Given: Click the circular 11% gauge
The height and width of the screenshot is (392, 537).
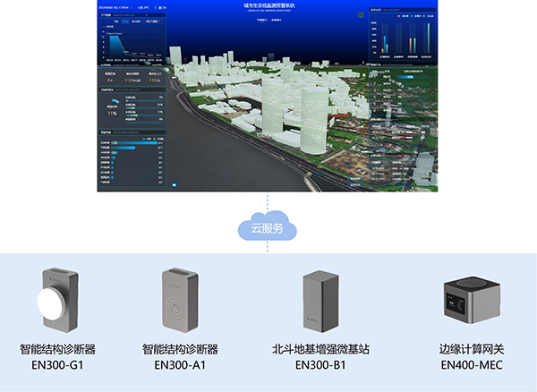Looking at the screenshot, I should click(x=114, y=113).
